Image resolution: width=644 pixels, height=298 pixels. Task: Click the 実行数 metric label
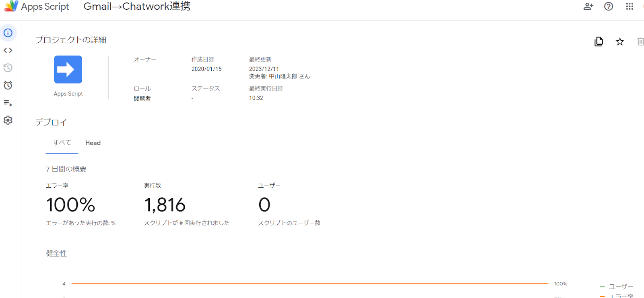coord(153,186)
